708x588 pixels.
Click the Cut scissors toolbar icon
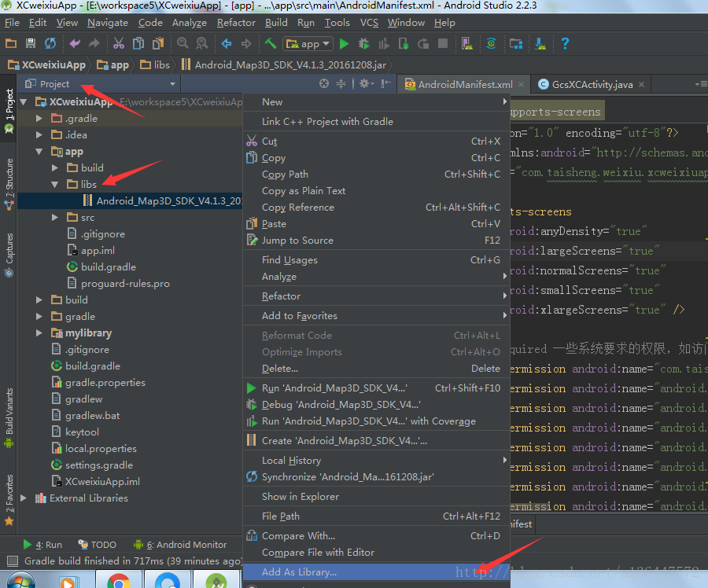coord(118,43)
